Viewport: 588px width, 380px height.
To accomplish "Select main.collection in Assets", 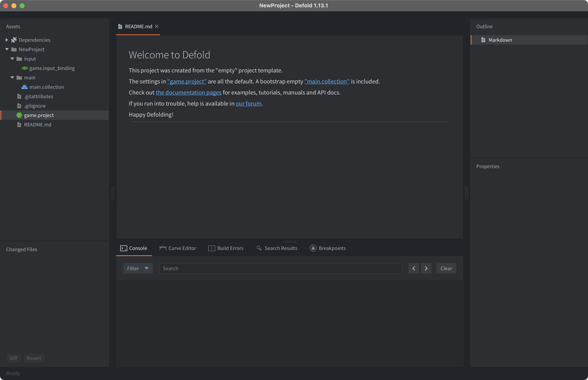I will 55,87.
